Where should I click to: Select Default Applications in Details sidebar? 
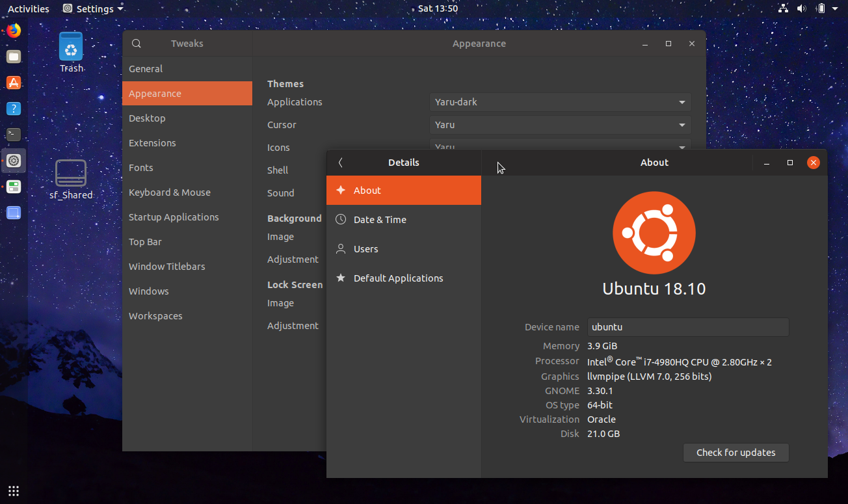(404, 278)
